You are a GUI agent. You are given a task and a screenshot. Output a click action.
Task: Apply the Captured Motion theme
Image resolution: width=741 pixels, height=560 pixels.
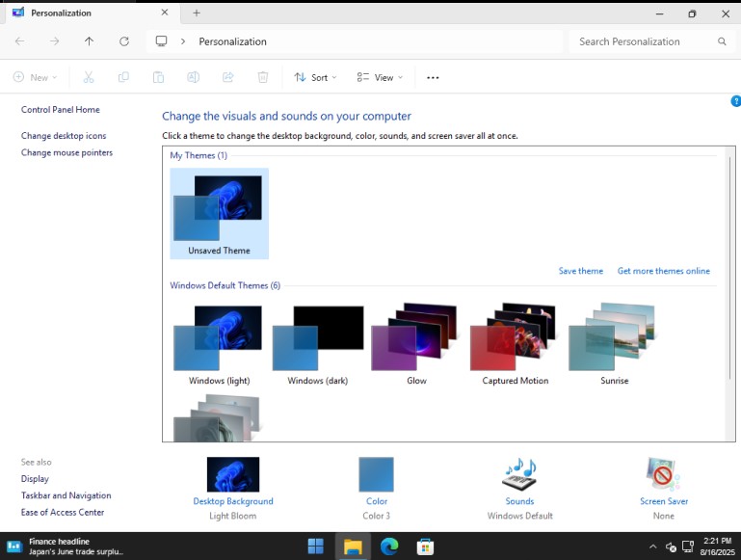(x=516, y=345)
